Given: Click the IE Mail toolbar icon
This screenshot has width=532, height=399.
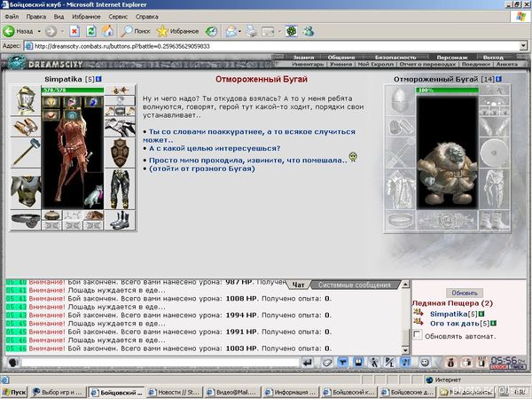Looking at the screenshot, I should 231,31.
